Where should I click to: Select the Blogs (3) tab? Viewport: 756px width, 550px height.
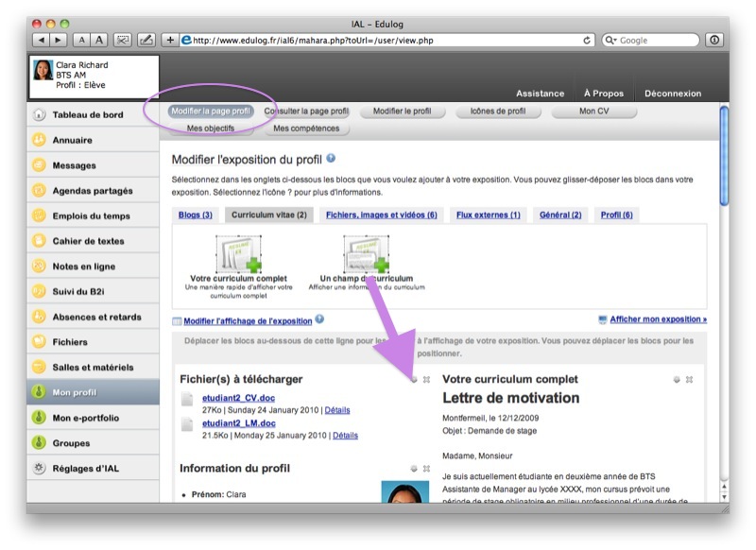tap(196, 215)
